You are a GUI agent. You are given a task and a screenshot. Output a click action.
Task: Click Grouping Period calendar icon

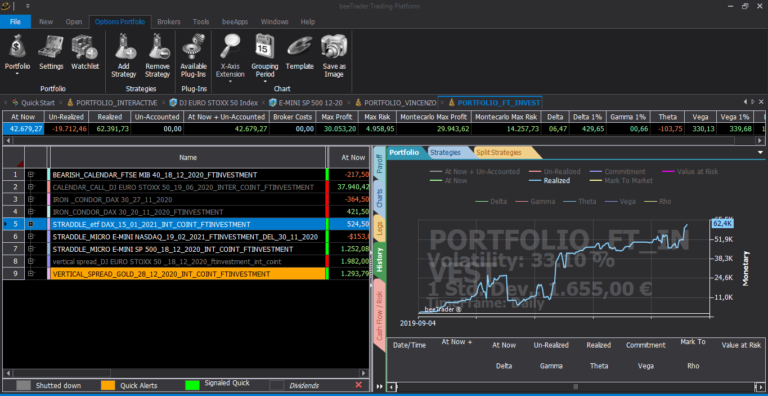point(265,46)
